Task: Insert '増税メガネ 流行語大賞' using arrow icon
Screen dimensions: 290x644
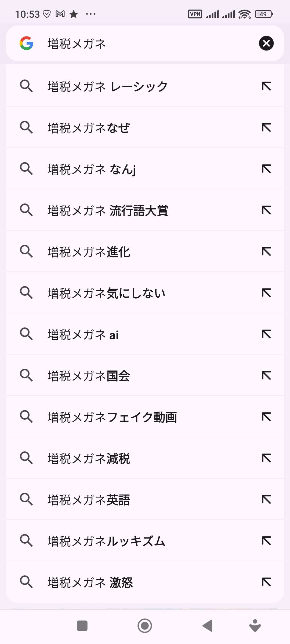Action: 266,210
